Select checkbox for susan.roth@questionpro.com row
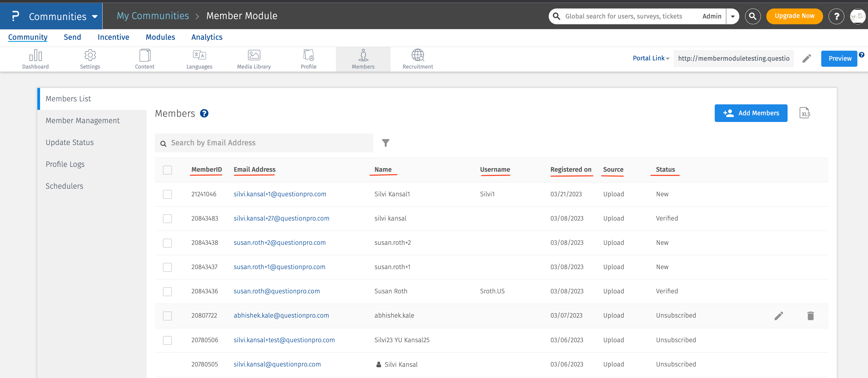868x378 pixels. pos(167,291)
